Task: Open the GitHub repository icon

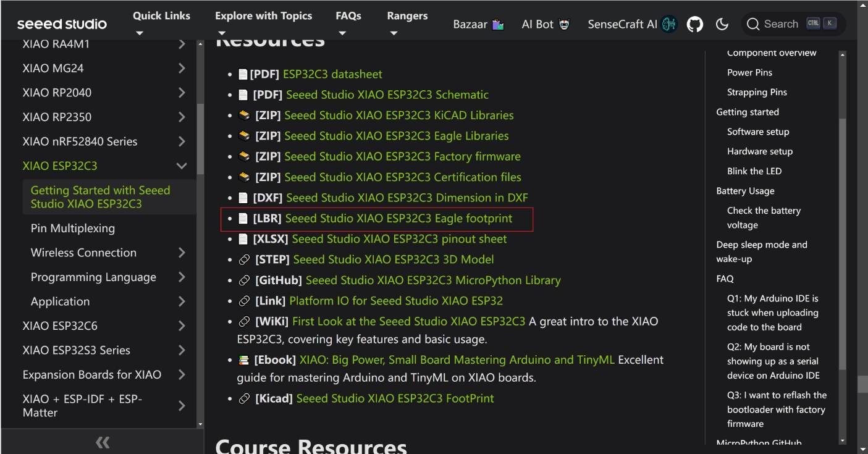Action: point(695,24)
